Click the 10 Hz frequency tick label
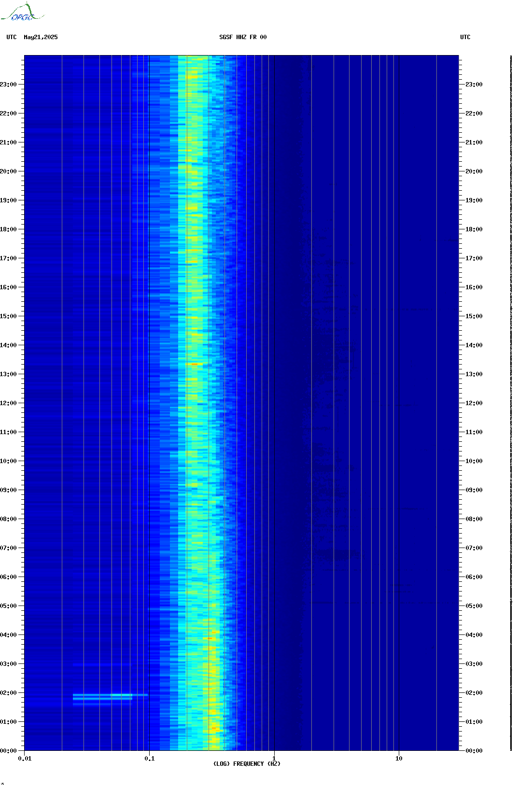 tap(399, 759)
